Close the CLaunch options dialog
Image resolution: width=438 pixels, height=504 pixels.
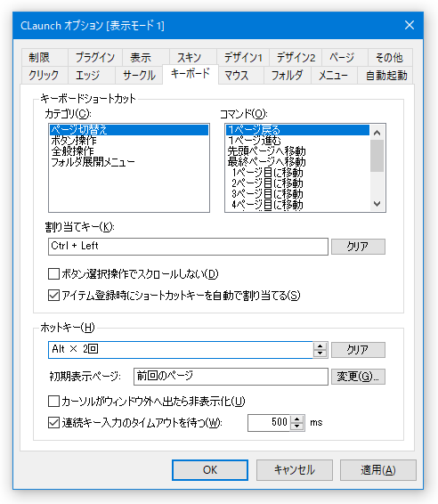pos(410,25)
